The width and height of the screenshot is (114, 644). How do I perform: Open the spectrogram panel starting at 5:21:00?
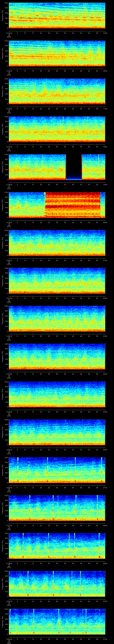click(x=57, y=281)
